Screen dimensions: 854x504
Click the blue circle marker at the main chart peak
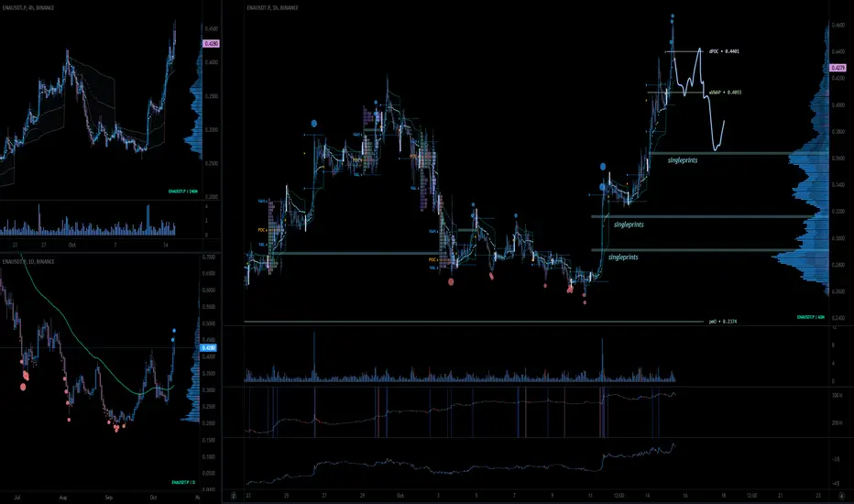coord(673,16)
